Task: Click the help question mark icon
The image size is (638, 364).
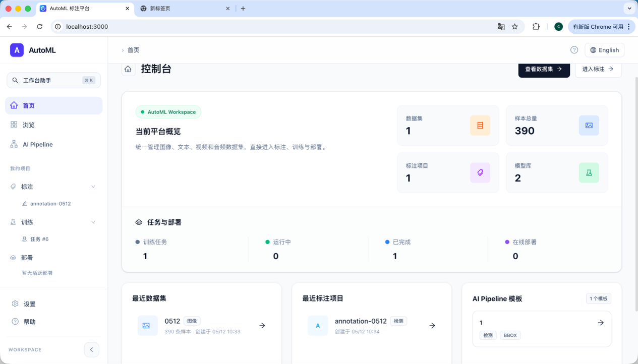Action: click(x=574, y=50)
